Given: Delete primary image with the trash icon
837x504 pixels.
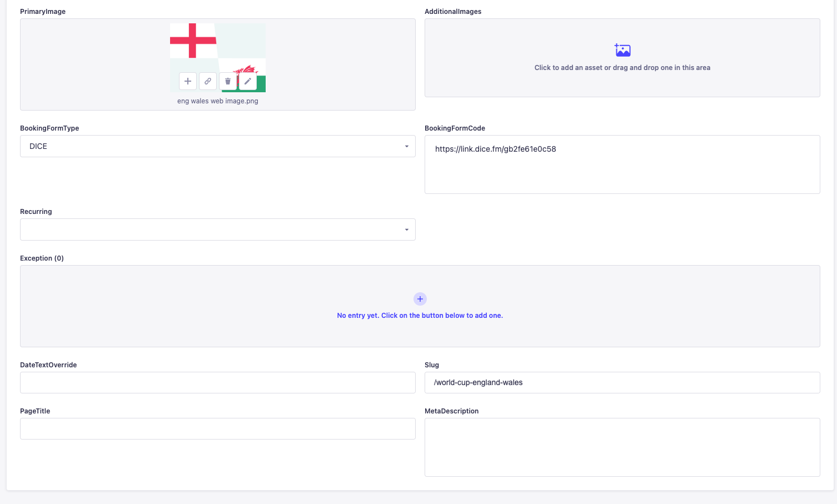Looking at the screenshot, I should (x=228, y=81).
